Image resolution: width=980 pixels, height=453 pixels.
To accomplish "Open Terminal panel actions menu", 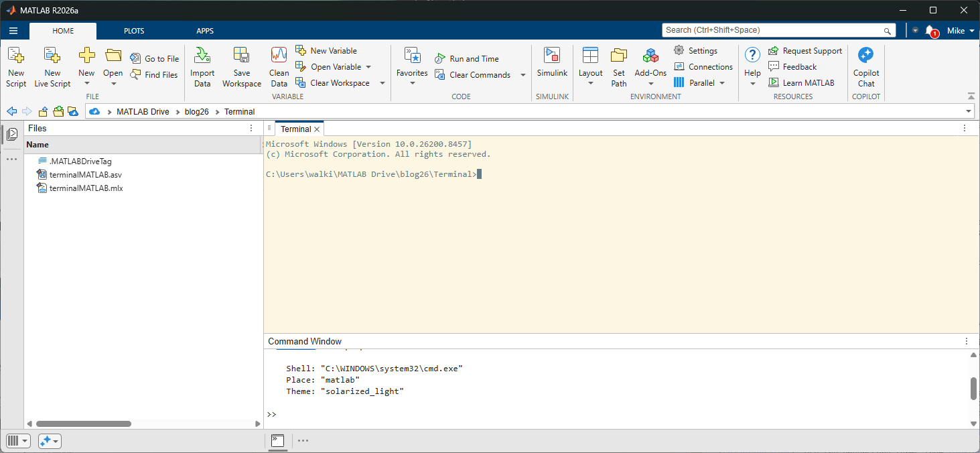I will 965,128.
